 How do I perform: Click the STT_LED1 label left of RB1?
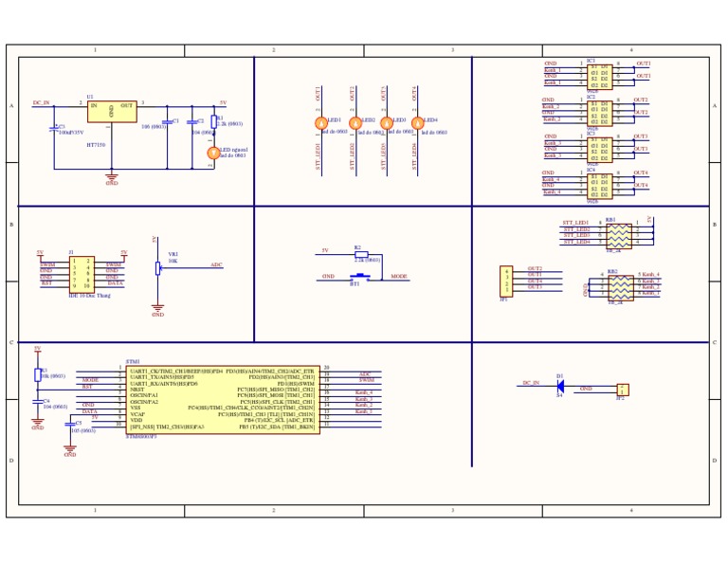click(575, 223)
